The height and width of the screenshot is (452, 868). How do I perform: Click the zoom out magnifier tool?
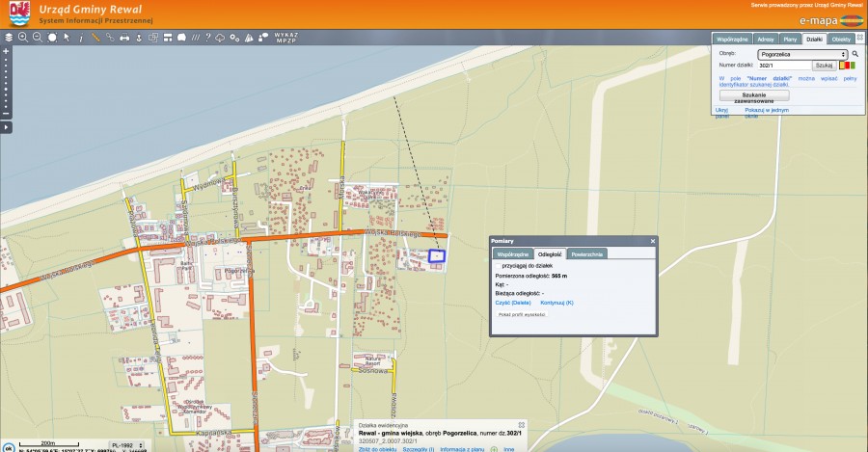click(x=38, y=38)
